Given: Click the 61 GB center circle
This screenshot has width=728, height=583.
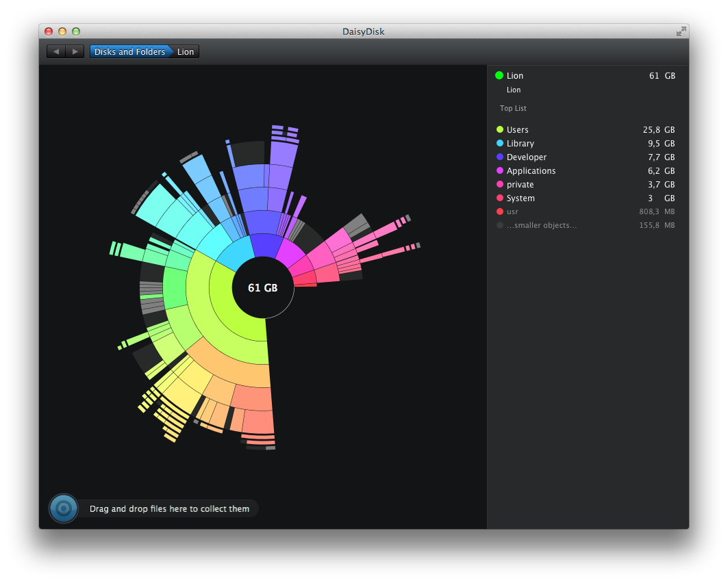Looking at the screenshot, I should (263, 287).
